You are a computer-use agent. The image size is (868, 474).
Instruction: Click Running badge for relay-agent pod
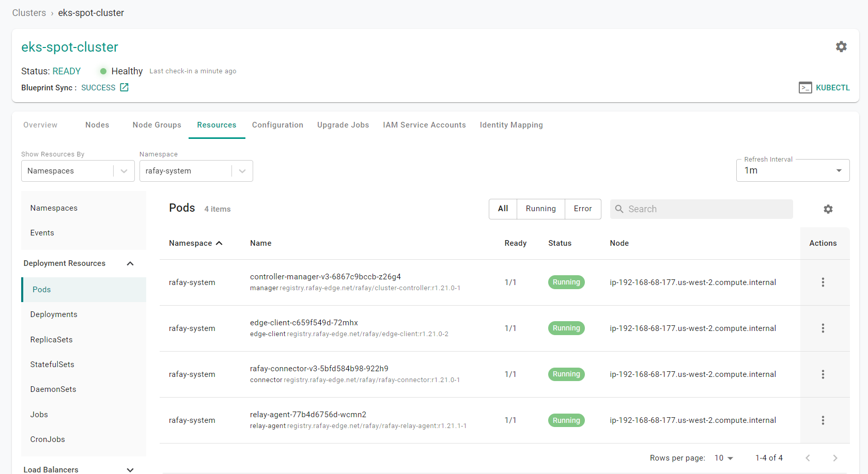(x=566, y=420)
